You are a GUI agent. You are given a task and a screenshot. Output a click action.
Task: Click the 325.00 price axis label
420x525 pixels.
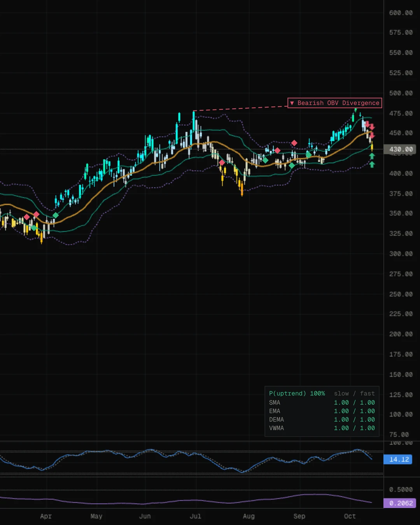[x=401, y=234]
